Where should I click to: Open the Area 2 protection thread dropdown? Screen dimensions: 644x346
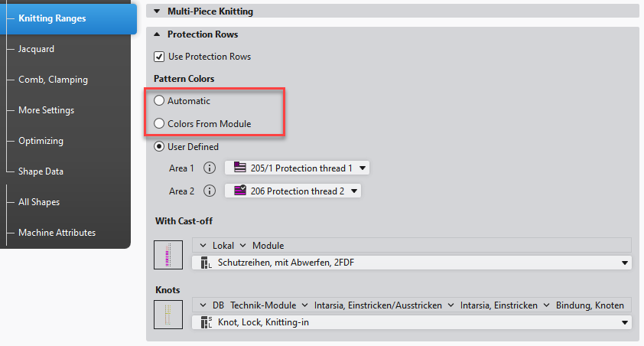(x=354, y=191)
